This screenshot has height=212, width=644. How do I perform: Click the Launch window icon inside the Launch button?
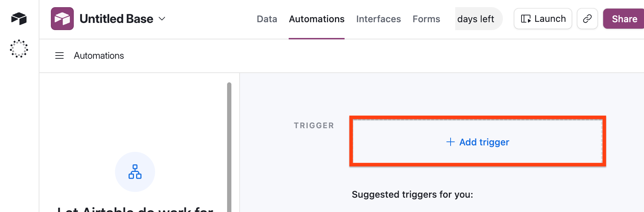coord(526,19)
